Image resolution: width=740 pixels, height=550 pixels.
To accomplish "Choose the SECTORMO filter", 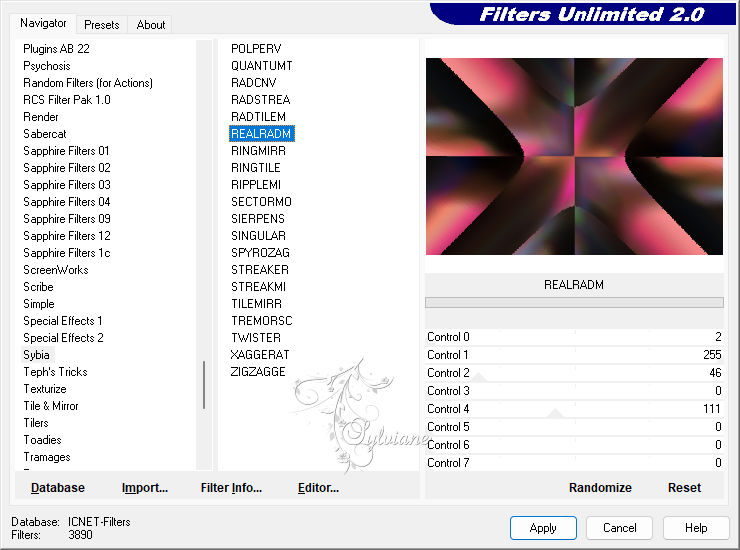I will [261, 202].
